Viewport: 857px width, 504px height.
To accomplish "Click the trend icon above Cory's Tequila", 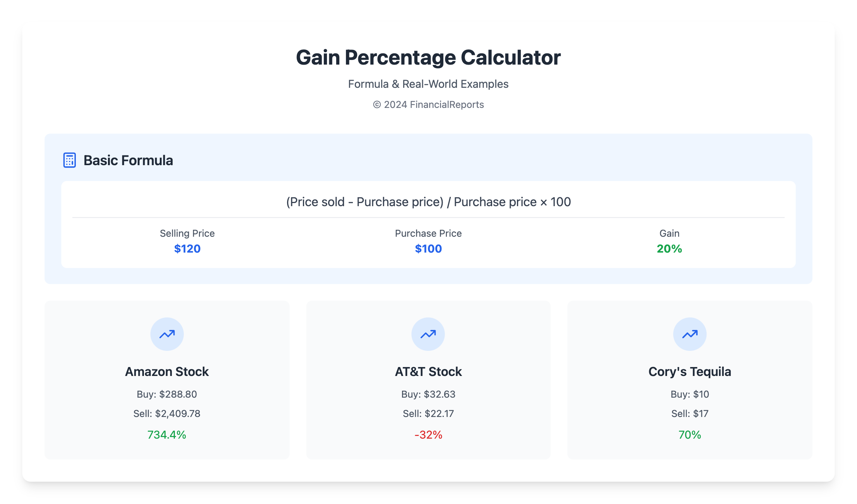I will pyautogui.click(x=689, y=334).
